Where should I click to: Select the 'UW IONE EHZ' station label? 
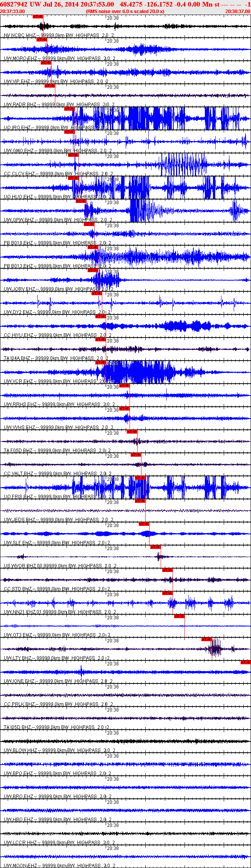[19, 681]
